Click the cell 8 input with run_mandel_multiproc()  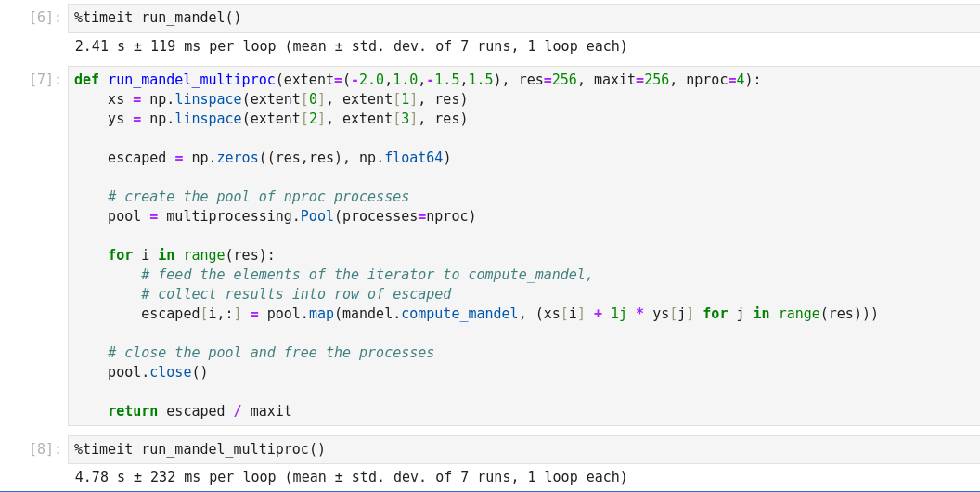pyautogui.click(x=200, y=449)
